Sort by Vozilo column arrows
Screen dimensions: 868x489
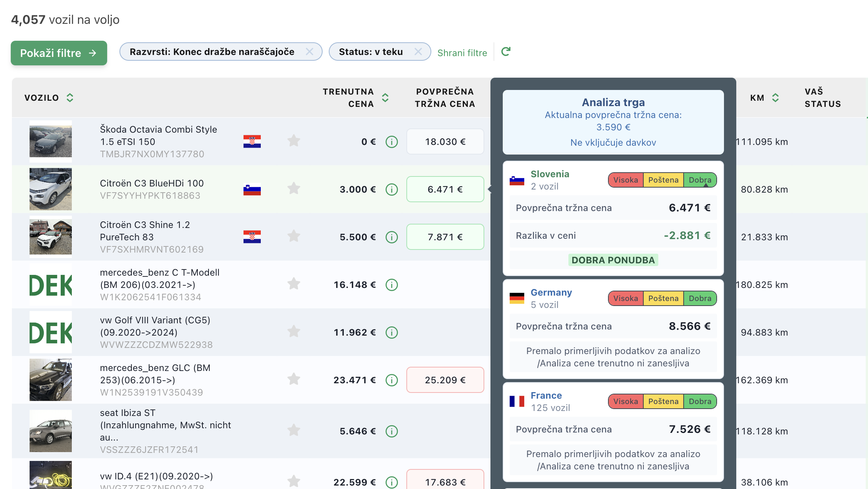70,98
